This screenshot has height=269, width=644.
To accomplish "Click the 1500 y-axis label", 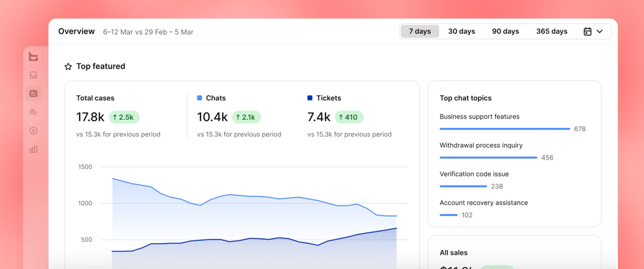I will 85,167.
